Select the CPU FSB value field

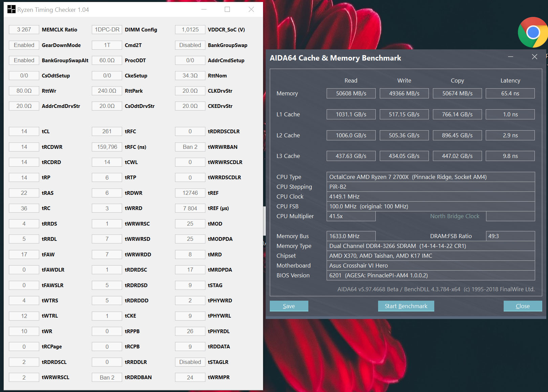pyautogui.click(x=431, y=206)
